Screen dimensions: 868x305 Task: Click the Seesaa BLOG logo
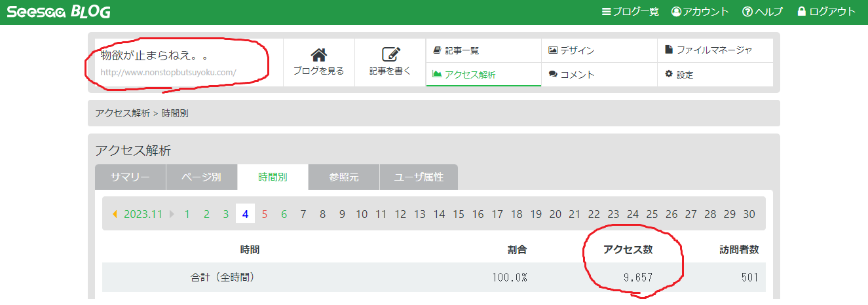(59, 12)
